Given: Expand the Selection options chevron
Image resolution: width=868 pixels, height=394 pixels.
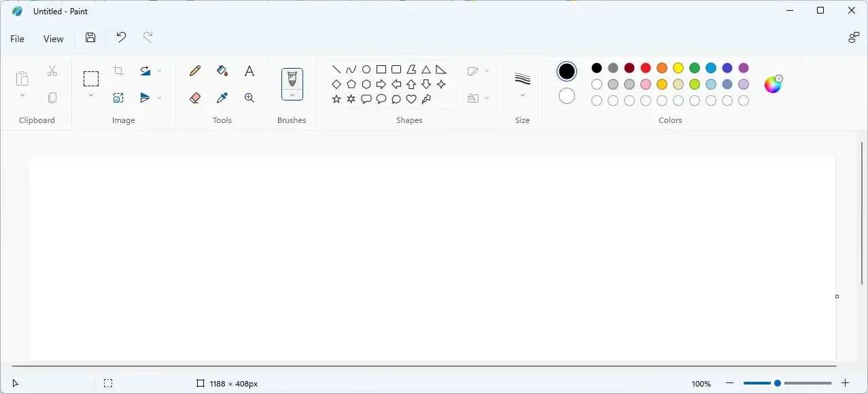Looking at the screenshot, I should click(x=91, y=95).
